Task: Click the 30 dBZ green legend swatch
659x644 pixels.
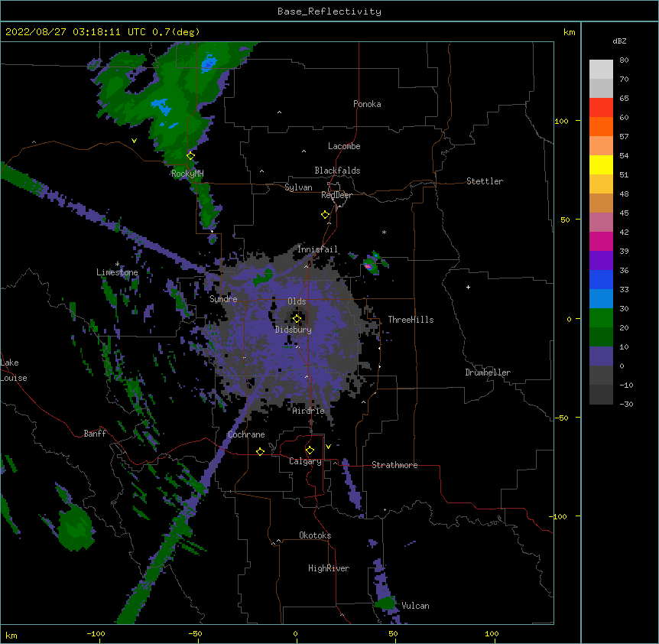Action: tap(601, 318)
